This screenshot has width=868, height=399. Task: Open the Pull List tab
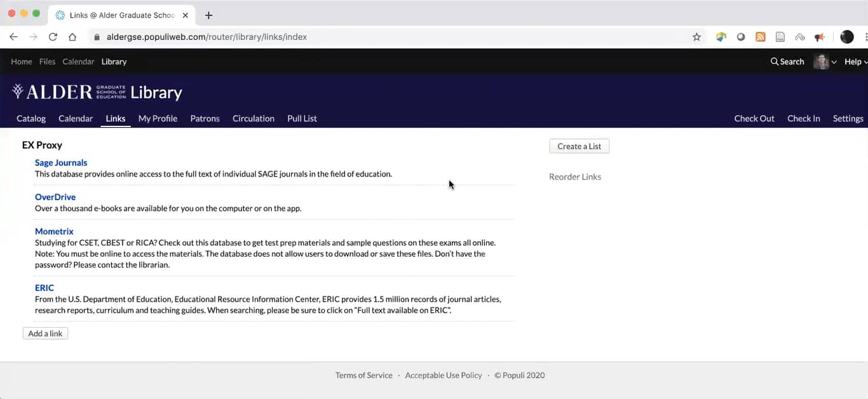(x=302, y=118)
